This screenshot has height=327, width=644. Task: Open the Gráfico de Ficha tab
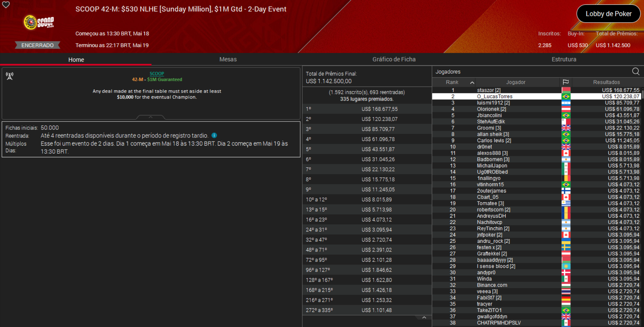click(x=394, y=59)
